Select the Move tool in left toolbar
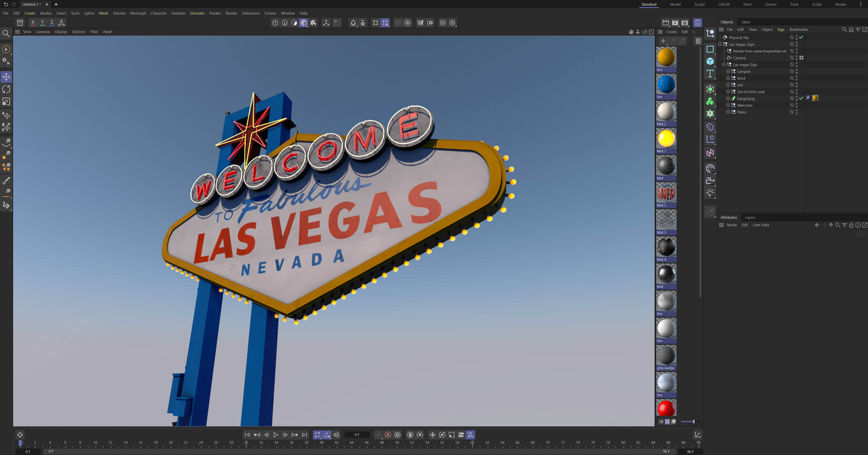The width and height of the screenshot is (868, 455). (x=6, y=77)
